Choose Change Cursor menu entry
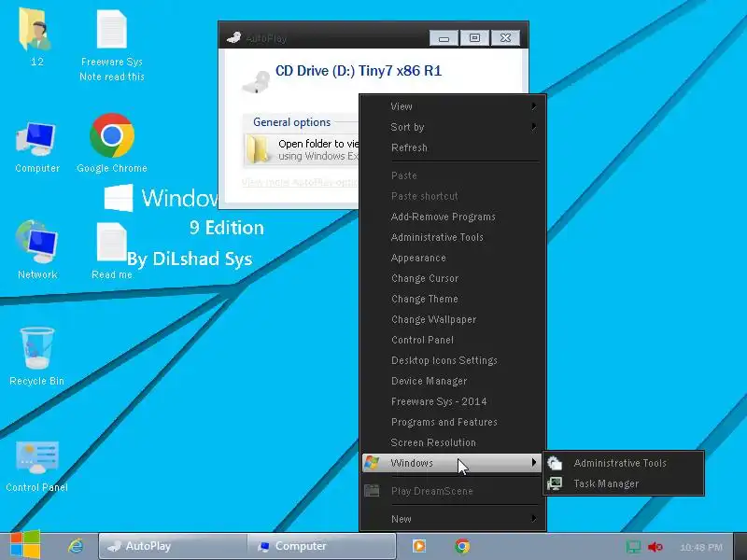 [x=452, y=277]
